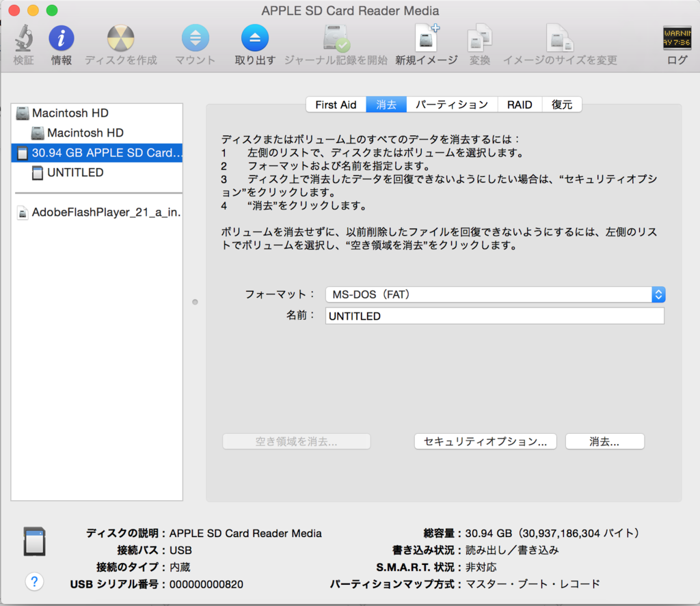Select top-level Macintosh HD disk
Image resolution: width=700 pixels, height=606 pixels.
(x=97, y=113)
